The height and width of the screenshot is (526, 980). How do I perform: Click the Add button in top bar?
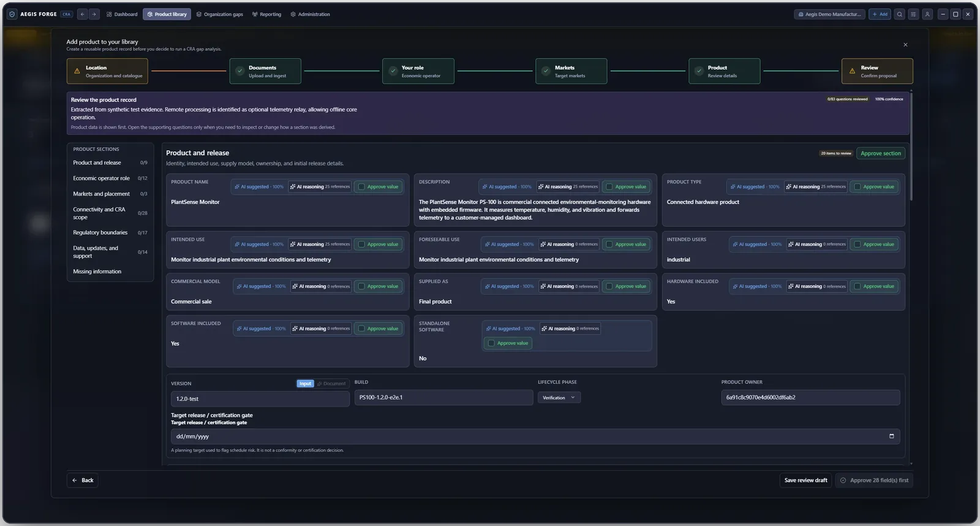[x=880, y=14]
